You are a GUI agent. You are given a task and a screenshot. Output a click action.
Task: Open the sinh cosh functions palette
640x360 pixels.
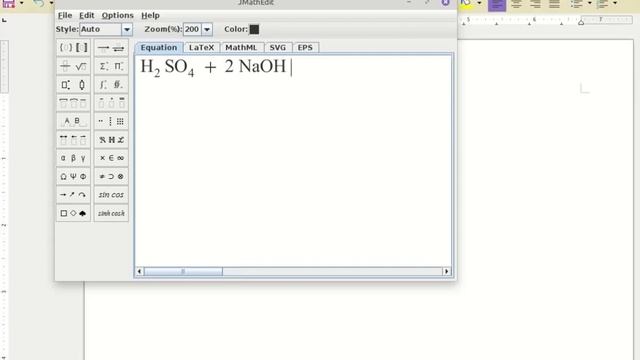click(x=111, y=213)
